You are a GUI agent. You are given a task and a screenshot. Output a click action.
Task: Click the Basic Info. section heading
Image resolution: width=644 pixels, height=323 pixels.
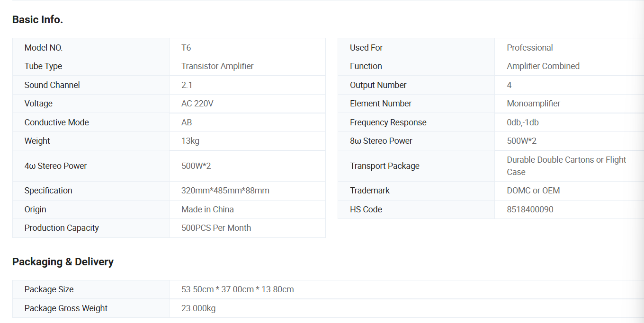click(x=37, y=20)
